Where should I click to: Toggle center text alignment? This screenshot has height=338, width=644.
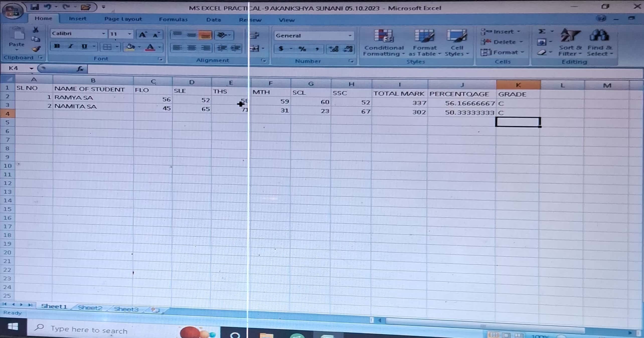[192, 48]
